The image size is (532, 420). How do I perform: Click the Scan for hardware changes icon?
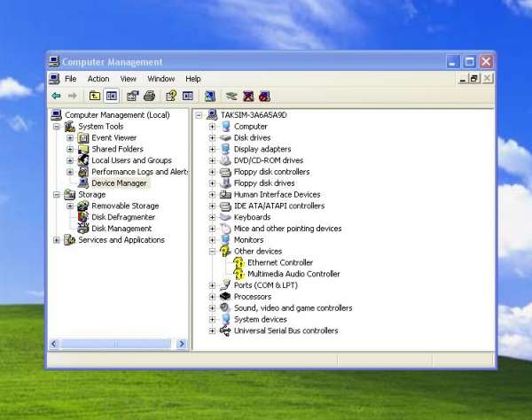point(210,96)
